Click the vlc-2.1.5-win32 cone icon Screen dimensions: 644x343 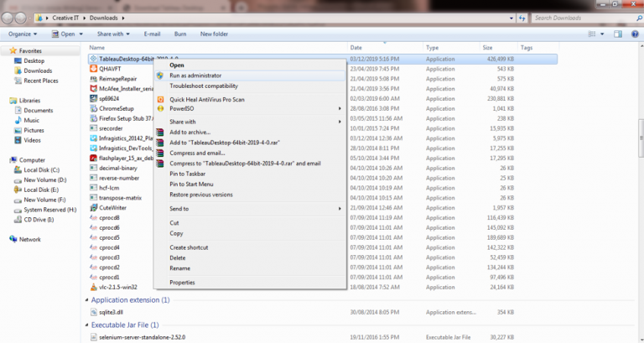point(93,287)
